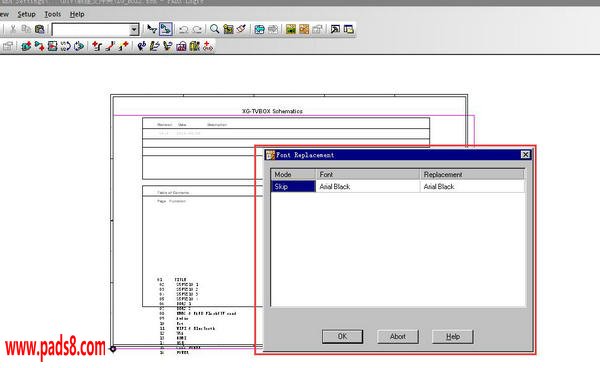
Task: Click the Abort button
Action: [398, 336]
